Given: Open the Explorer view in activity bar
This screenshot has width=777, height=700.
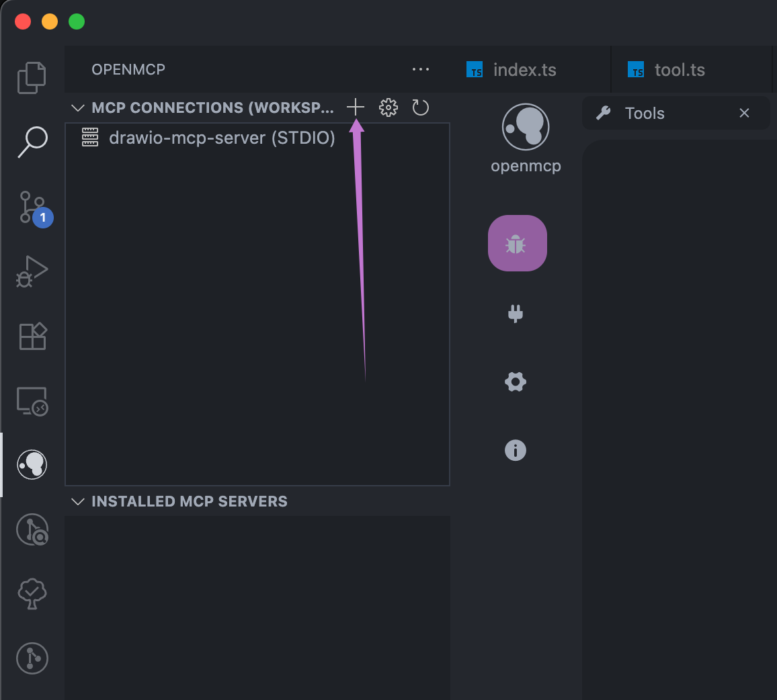Looking at the screenshot, I should pos(32,77).
